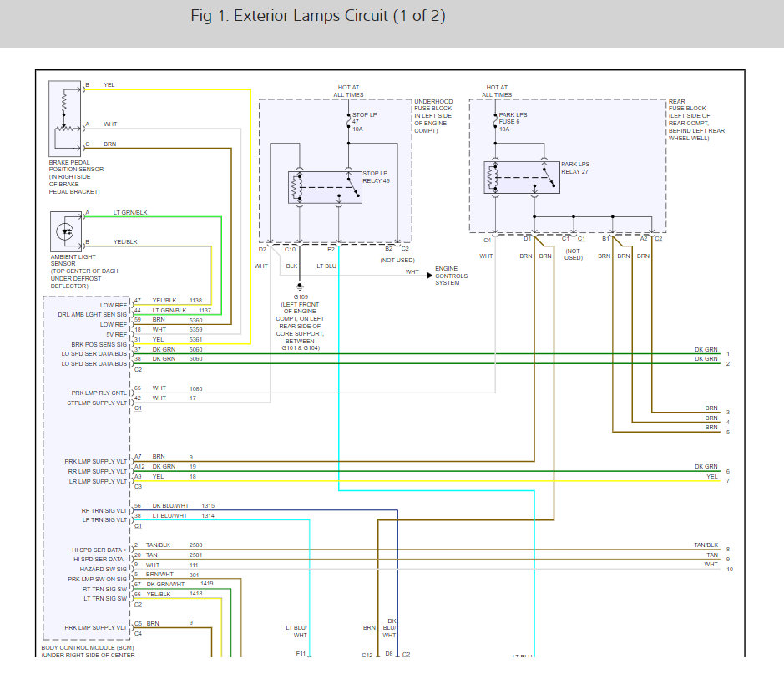784x674 pixels.
Task: Click the 'HI SPD SER DATA +' pin label
Action: click(x=99, y=550)
